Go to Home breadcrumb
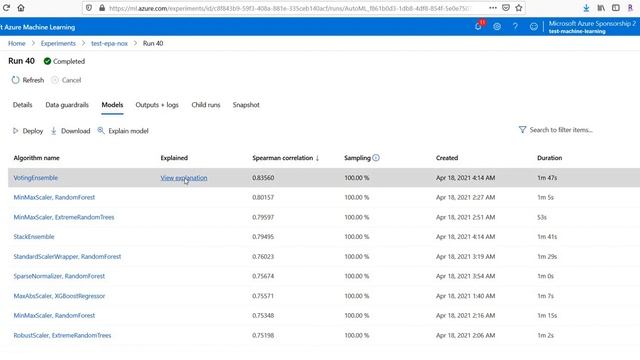Viewport: 640px width, 360px height. click(17, 43)
